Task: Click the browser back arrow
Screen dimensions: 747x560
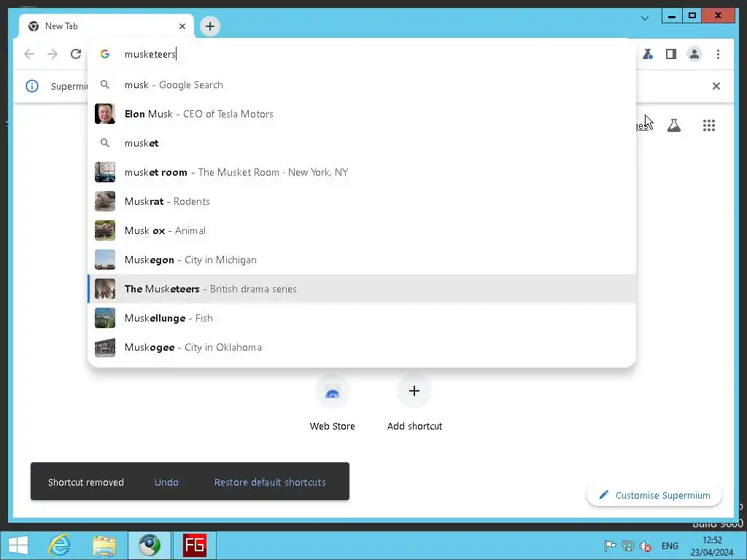Action: point(29,54)
